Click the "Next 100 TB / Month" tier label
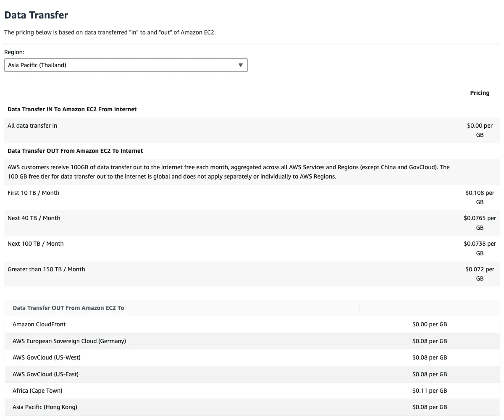504x420 pixels. click(36, 244)
